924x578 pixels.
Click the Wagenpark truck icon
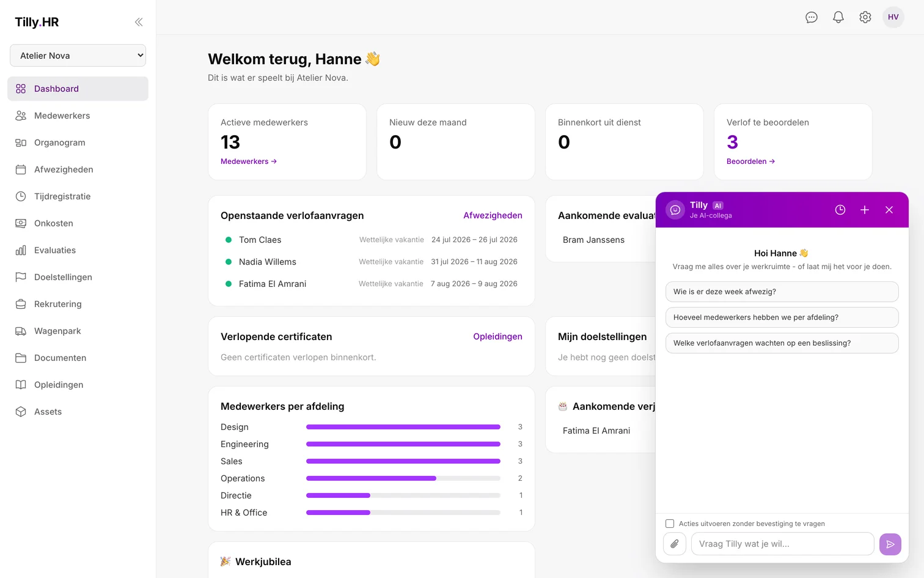coord(21,331)
